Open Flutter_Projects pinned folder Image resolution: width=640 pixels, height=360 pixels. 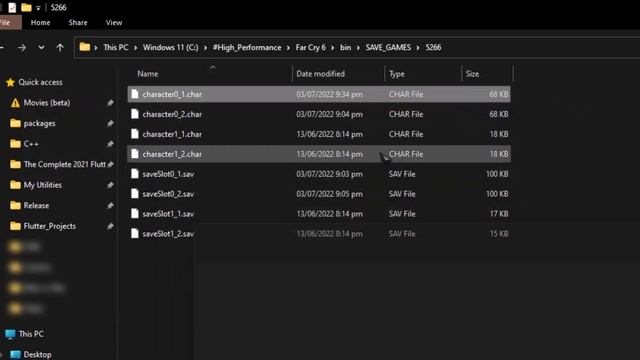(49, 226)
